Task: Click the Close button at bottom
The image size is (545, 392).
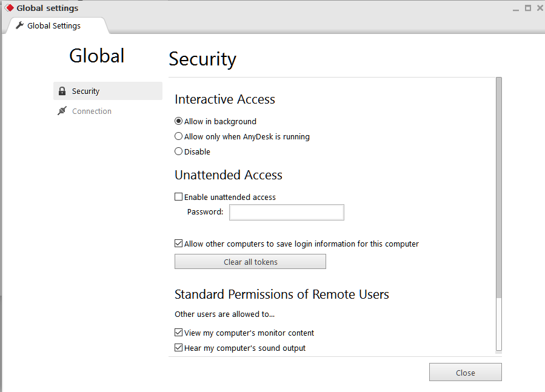Action: coord(466,372)
